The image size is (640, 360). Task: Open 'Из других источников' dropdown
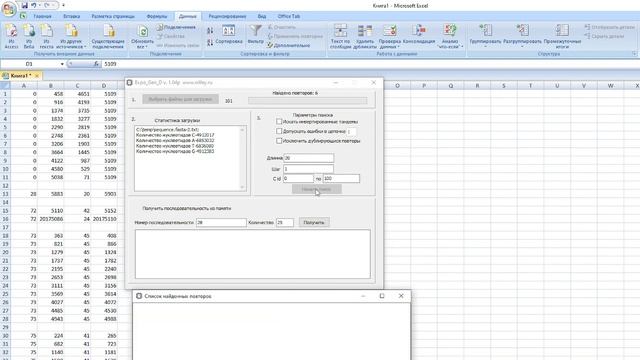[x=72, y=36]
